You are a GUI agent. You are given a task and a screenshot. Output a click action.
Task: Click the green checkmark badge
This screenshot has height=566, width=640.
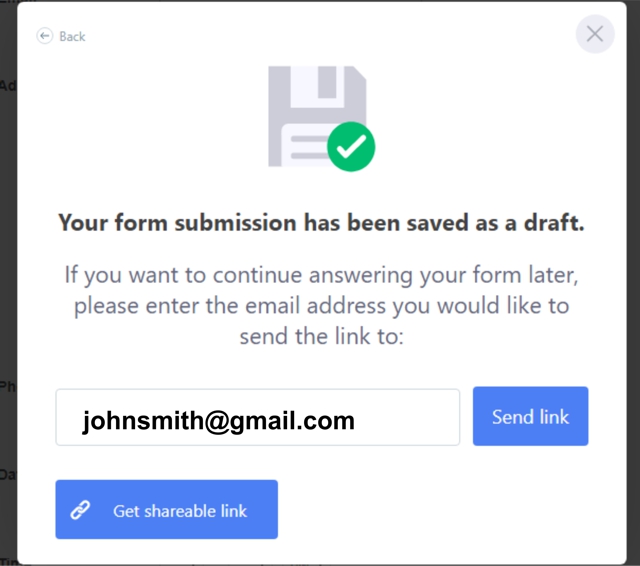[x=351, y=147]
